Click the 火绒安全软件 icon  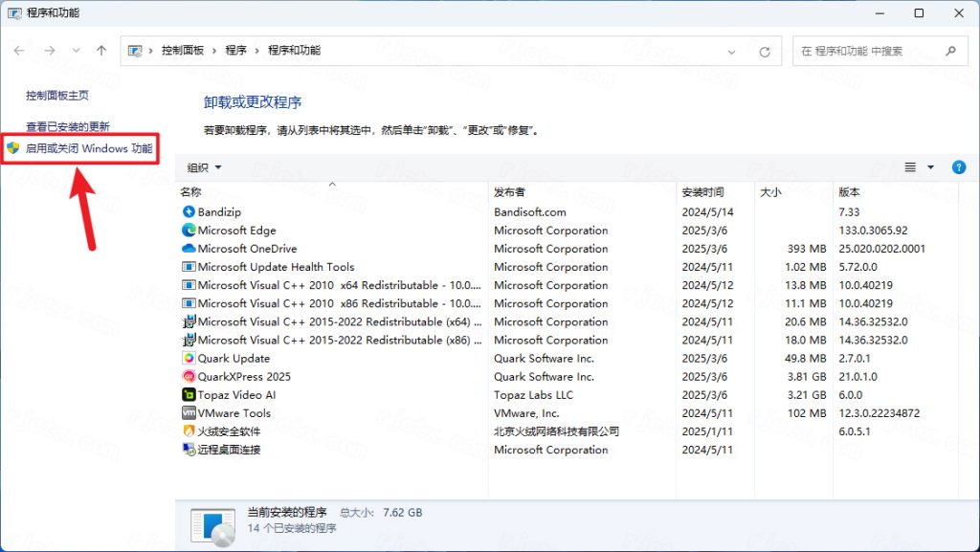pos(189,431)
